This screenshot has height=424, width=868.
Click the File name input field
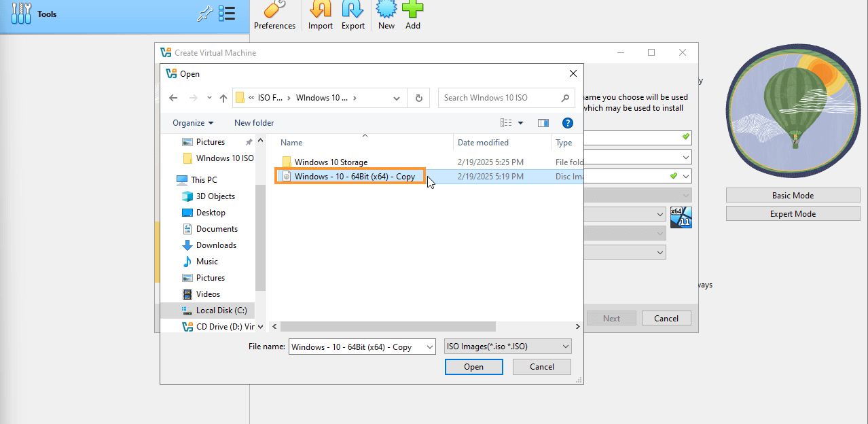tap(357, 347)
